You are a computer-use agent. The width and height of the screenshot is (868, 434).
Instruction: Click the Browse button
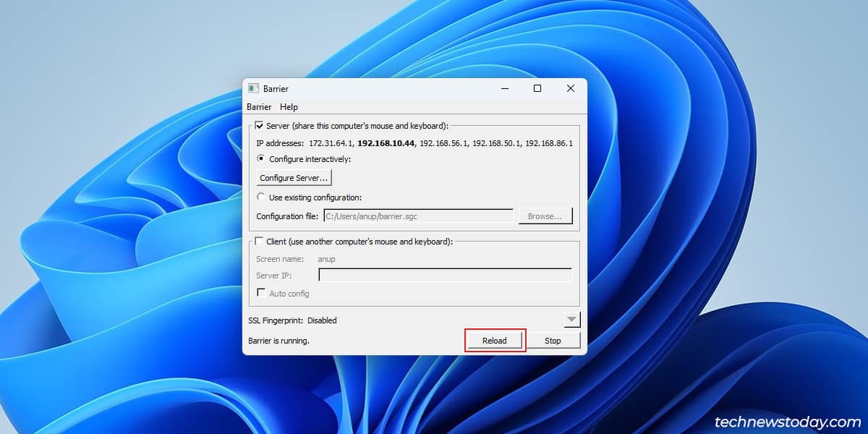coord(545,216)
